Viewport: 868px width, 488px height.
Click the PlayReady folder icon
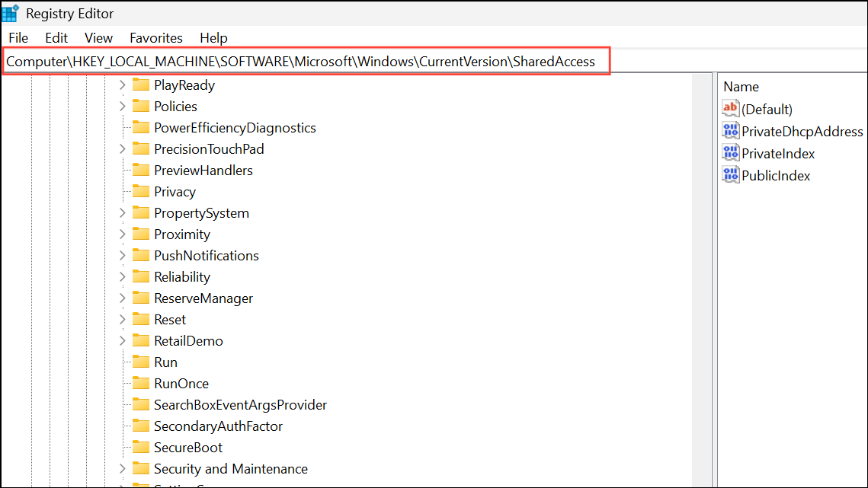[x=141, y=85]
